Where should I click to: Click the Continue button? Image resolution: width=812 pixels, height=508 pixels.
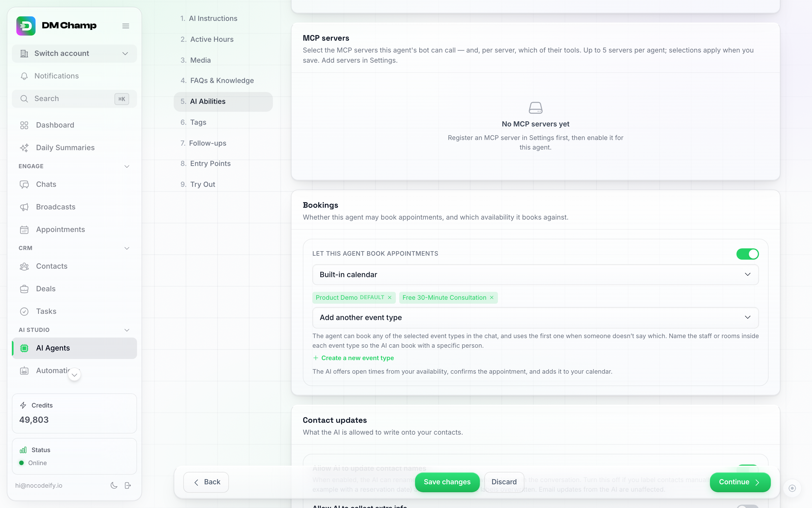click(740, 482)
